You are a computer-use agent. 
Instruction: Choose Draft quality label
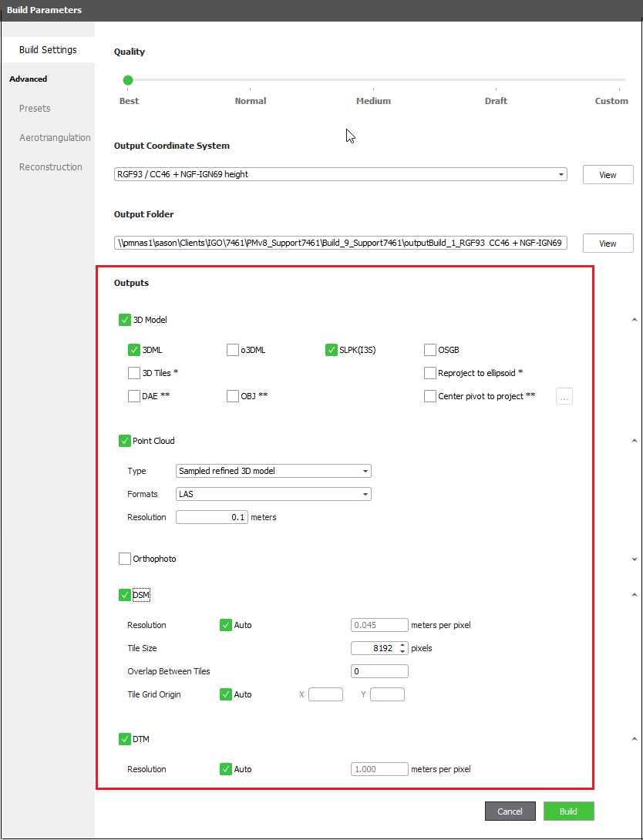(496, 101)
